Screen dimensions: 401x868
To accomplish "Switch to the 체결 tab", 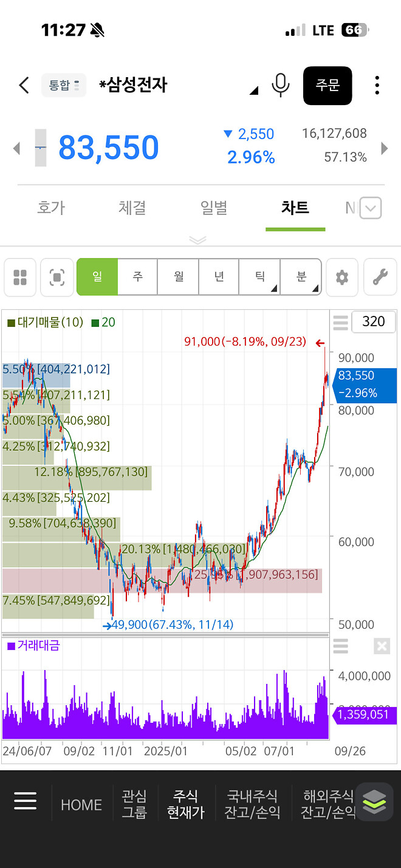I will 132,208.
